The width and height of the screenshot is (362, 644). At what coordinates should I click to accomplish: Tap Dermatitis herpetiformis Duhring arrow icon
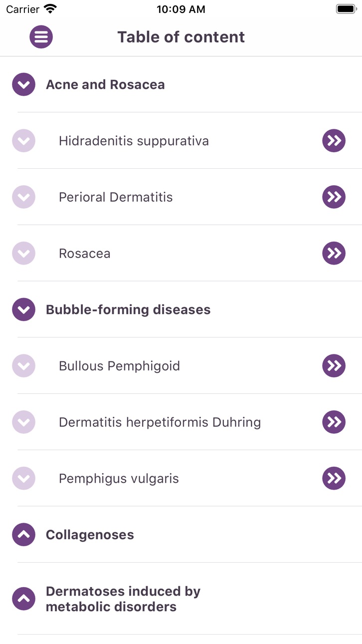pyautogui.click(x=334, y=422)
